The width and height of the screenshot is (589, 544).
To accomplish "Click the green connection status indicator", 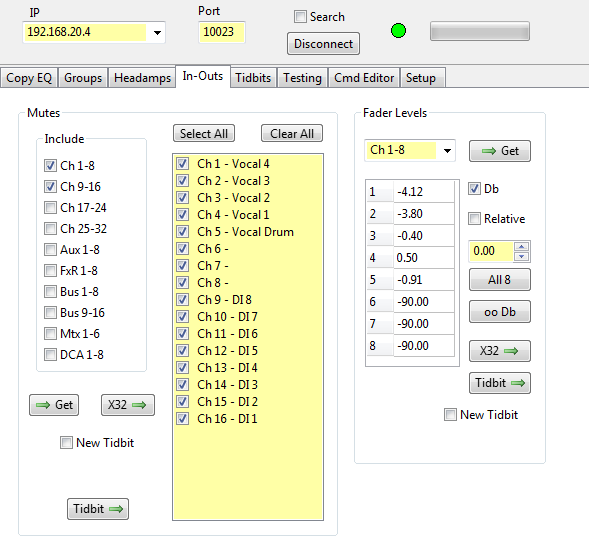I will (398, 30).
